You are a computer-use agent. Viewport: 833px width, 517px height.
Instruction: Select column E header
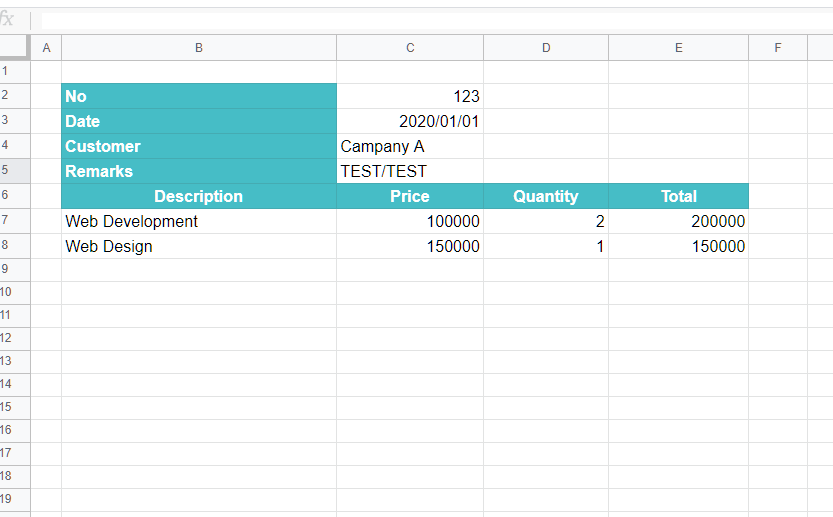coord(678,48)
